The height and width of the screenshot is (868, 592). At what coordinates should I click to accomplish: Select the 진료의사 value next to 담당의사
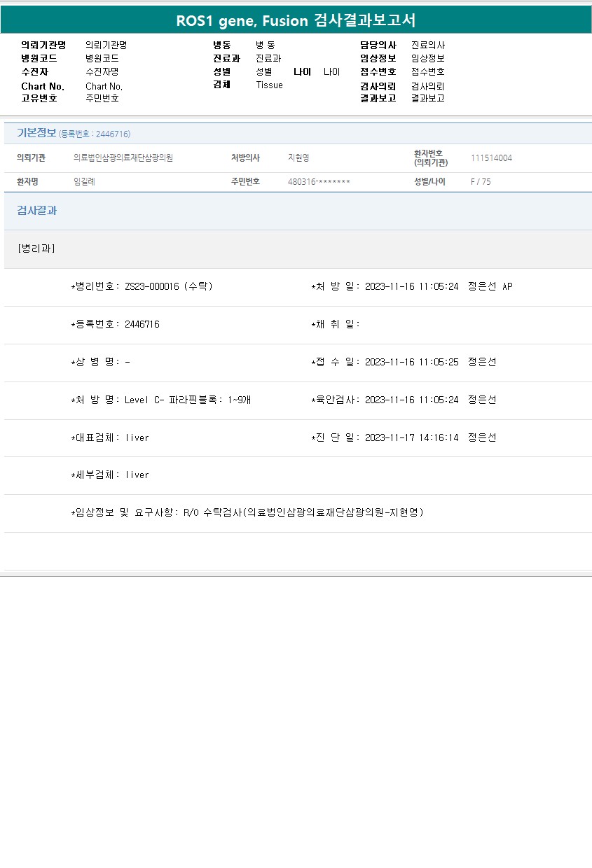[x=427, y=45]
